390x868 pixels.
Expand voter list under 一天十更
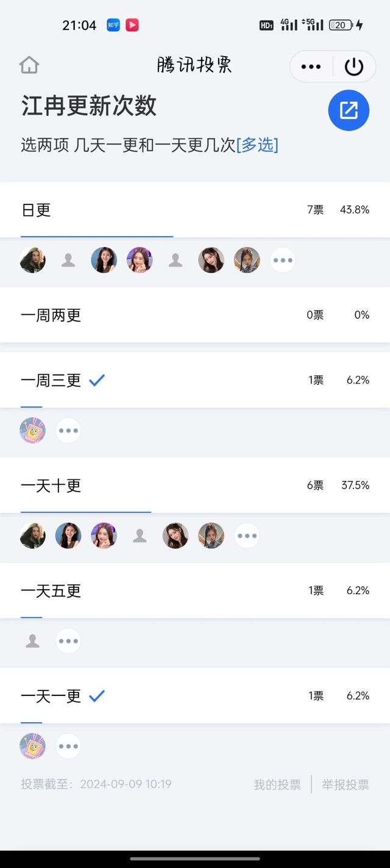pos(247,536)
